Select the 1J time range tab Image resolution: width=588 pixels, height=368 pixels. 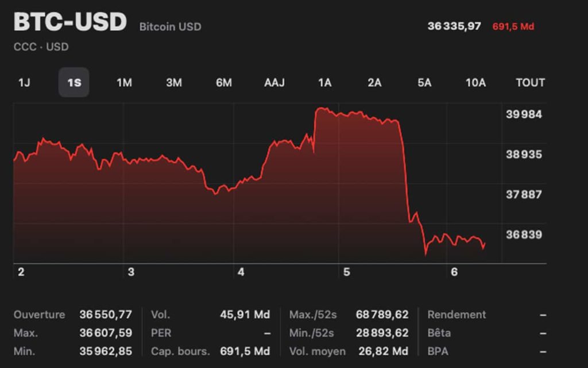pos(24,83)
